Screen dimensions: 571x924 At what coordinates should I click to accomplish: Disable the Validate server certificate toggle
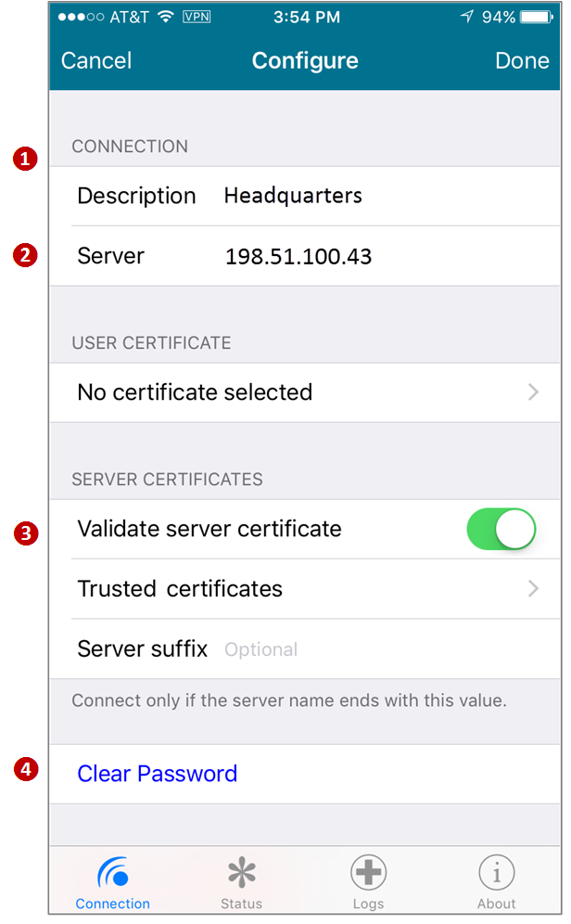tap(501, 529)
